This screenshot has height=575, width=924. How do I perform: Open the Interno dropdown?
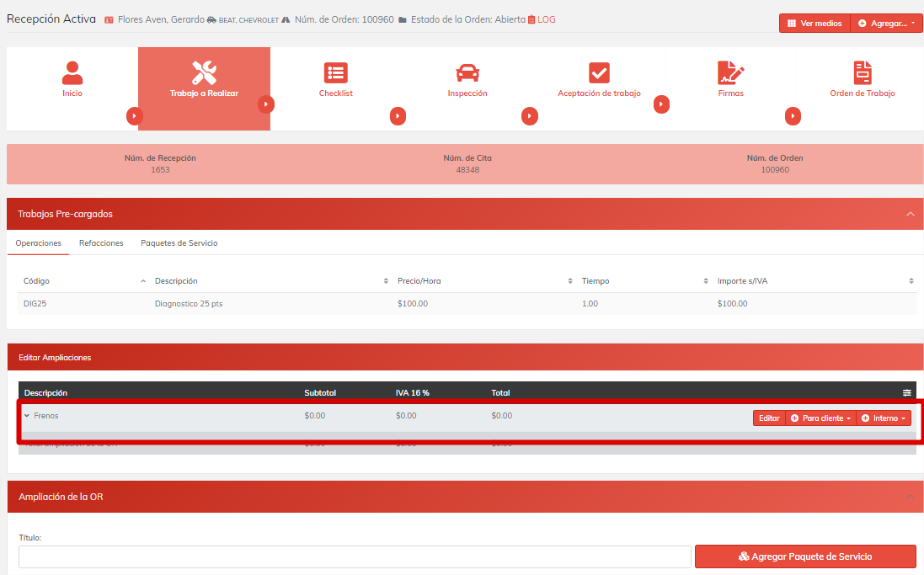tap(884, 418)
